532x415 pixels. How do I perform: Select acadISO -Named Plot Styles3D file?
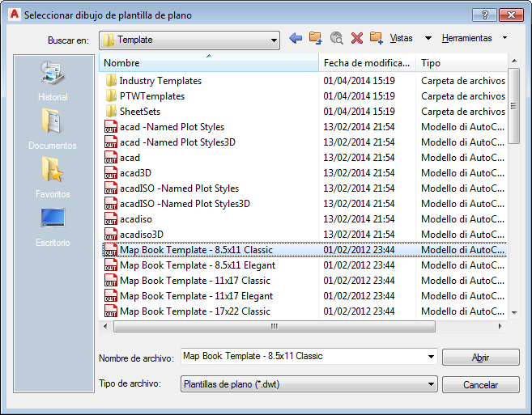pyautogui.click(x=185, y=203)
